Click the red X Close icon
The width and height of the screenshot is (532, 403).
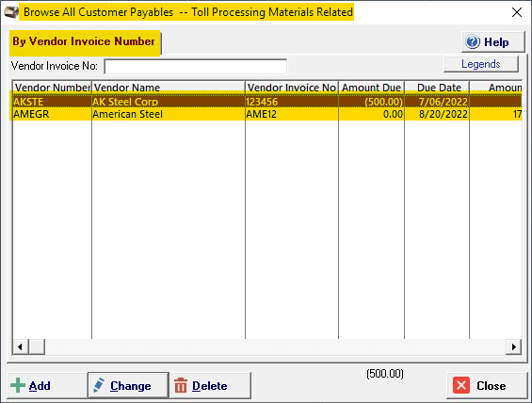tap(461, 385)
